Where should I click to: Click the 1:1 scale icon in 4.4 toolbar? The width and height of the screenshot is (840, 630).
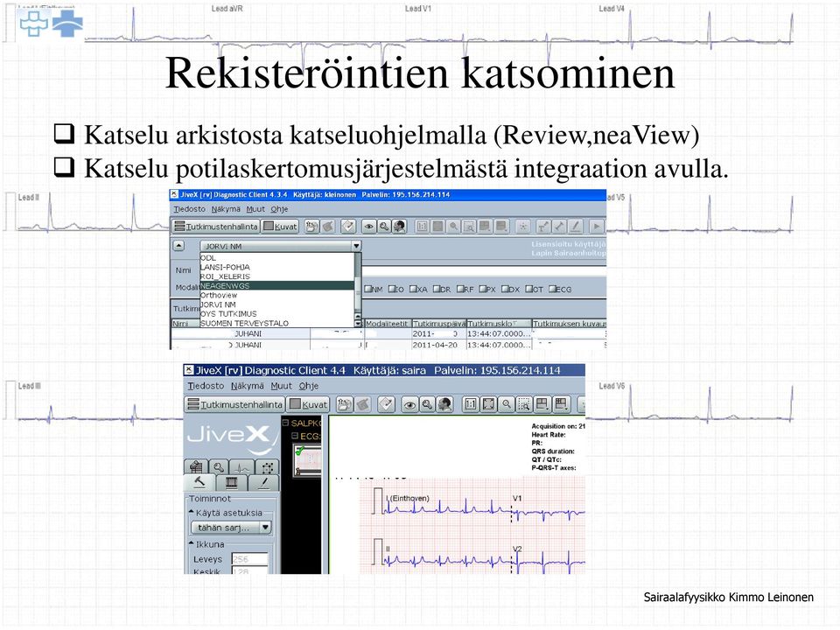471,404
